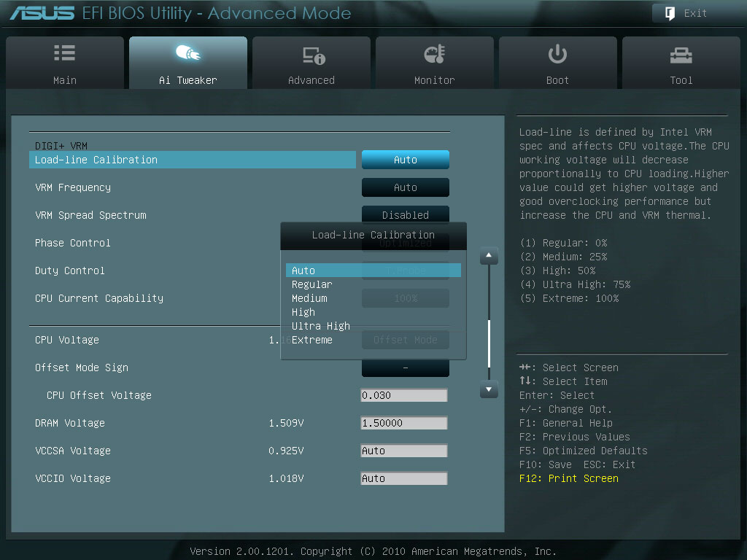Click the DRAM Voltage input field
747x560 pixels.
[x=404, y=423]
